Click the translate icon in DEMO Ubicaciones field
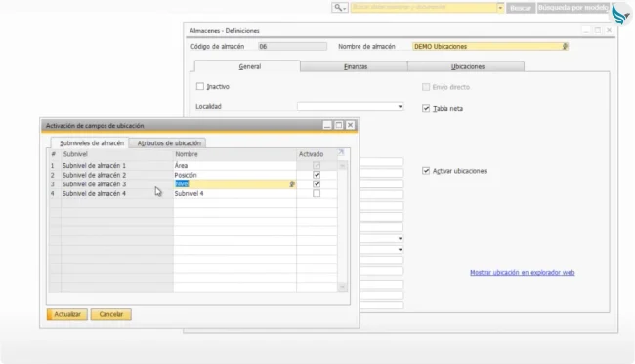Viewport: 635px width, 364px height. pyautogui.click(x=565, y=47)
